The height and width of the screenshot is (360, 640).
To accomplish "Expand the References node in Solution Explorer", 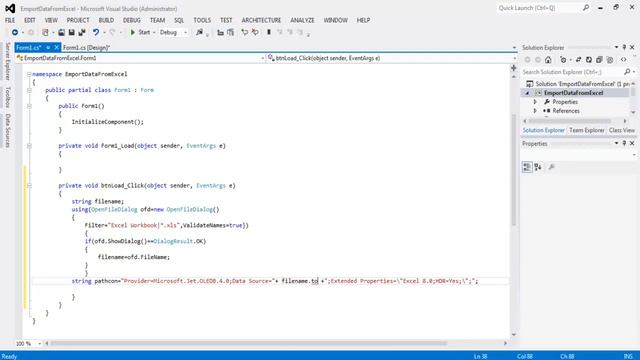I will (535, 111).
